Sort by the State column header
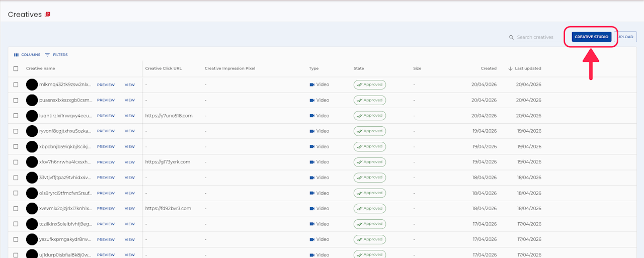644x258 pixels. pyautogui.click(x=359, y=68)
